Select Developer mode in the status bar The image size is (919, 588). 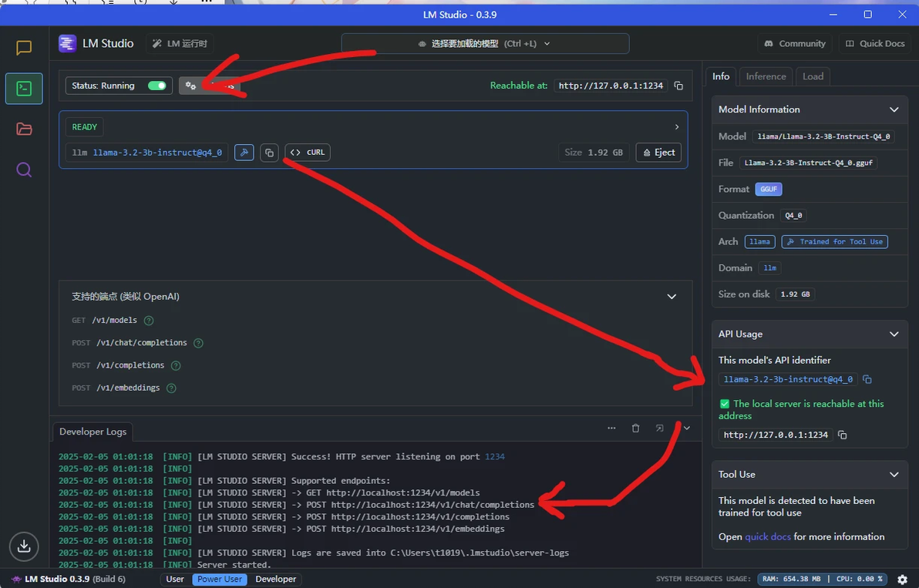(275, 580)
